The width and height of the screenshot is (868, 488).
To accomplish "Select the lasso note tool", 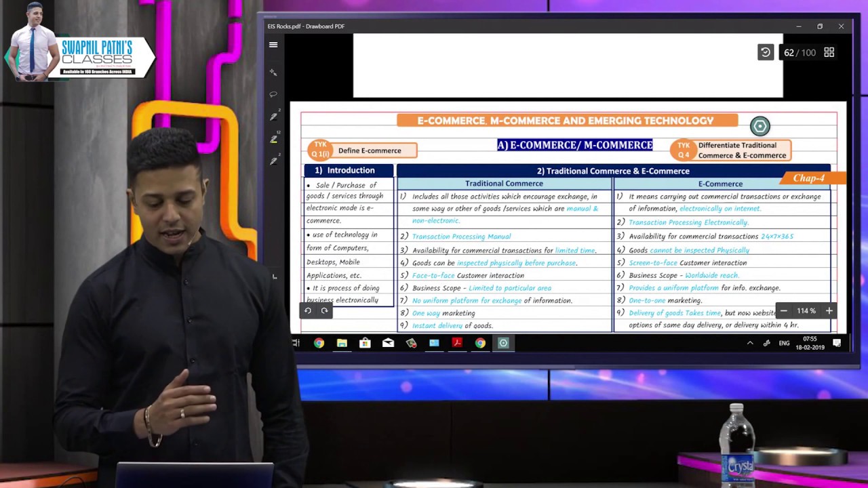I will click(x=273, y=94).
